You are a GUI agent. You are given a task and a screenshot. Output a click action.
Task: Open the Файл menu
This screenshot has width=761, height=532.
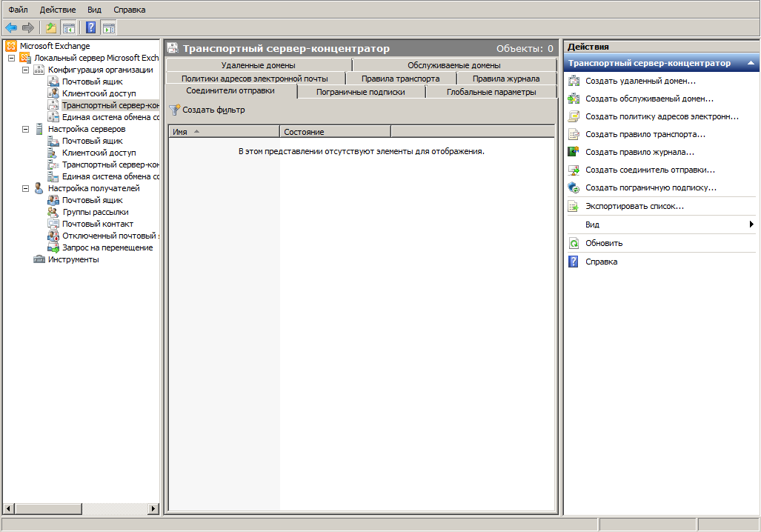[18, 10]
